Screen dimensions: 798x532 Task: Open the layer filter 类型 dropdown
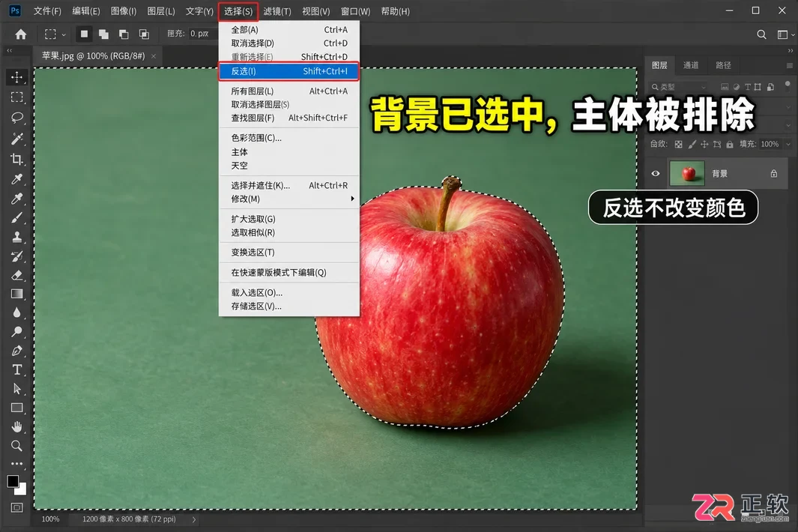[679, 87]
